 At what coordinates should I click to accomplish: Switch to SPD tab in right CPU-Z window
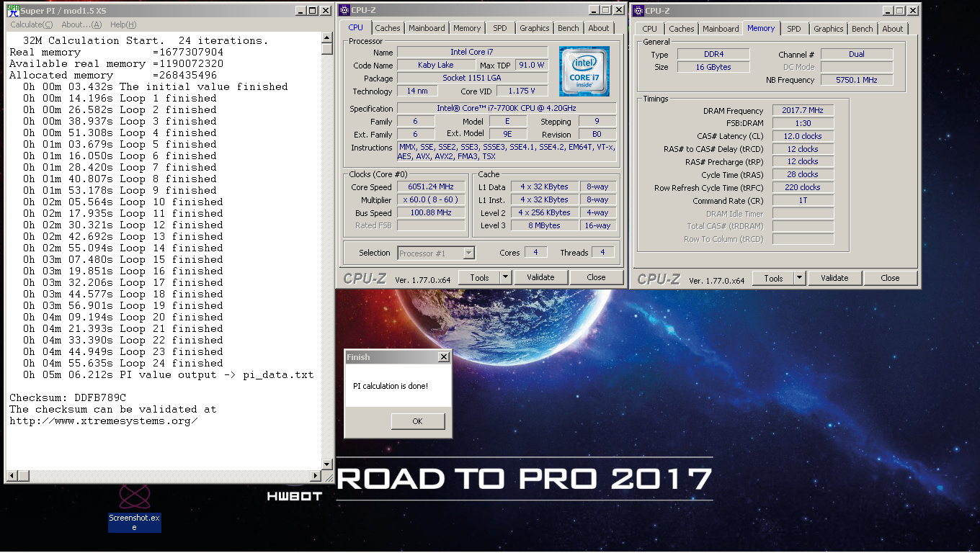pos(793,29)
